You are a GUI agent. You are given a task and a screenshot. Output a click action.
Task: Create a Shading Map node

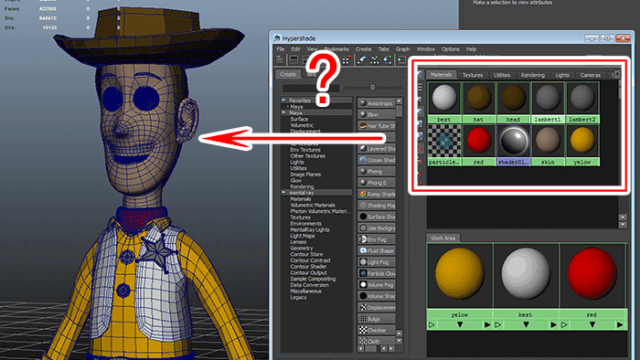pyautogui.click(x=376, y=205)
